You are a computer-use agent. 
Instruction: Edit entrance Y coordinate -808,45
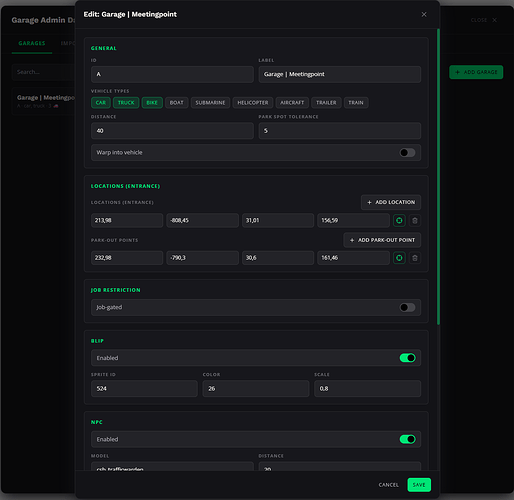tap(202, 220)
